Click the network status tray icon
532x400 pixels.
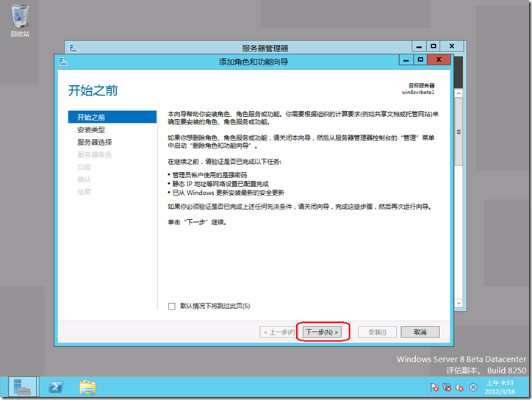point(447,387)
